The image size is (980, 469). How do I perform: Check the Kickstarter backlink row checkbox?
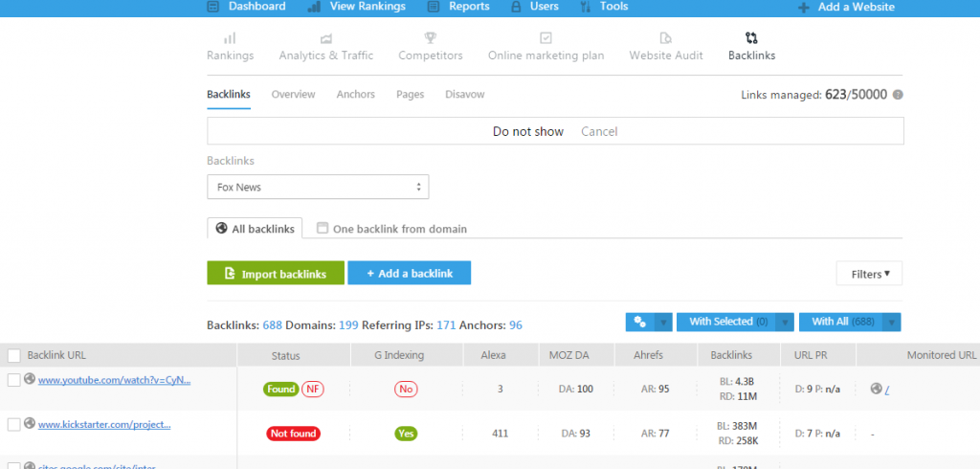(13, 424)
